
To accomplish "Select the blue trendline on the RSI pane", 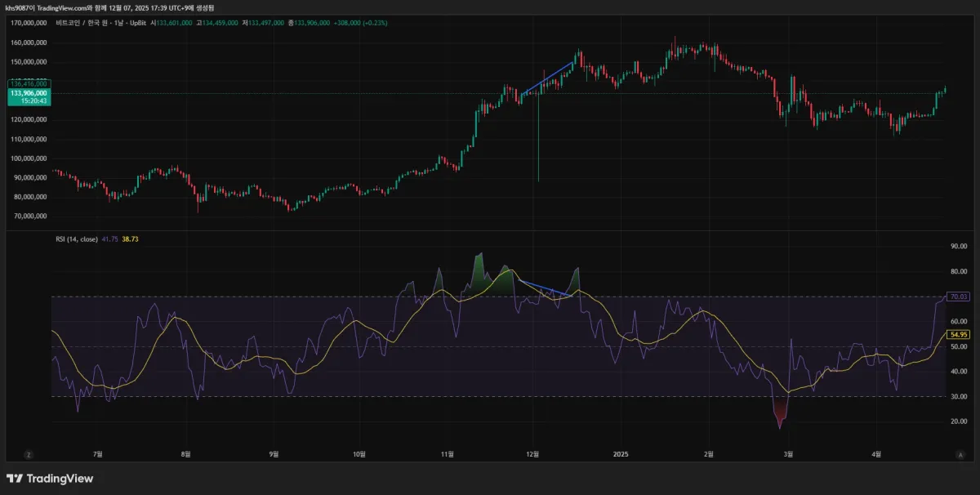I will [x=543, y=288].
